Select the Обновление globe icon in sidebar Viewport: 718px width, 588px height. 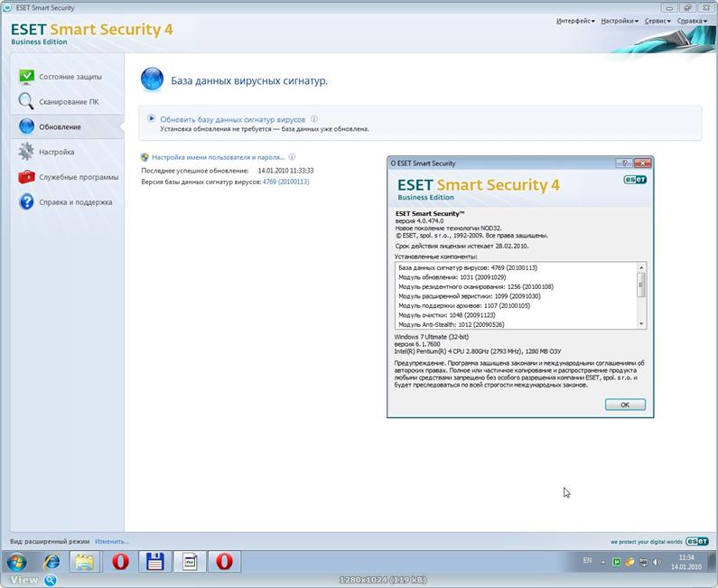pyautogui.click(x=26, y=126)
